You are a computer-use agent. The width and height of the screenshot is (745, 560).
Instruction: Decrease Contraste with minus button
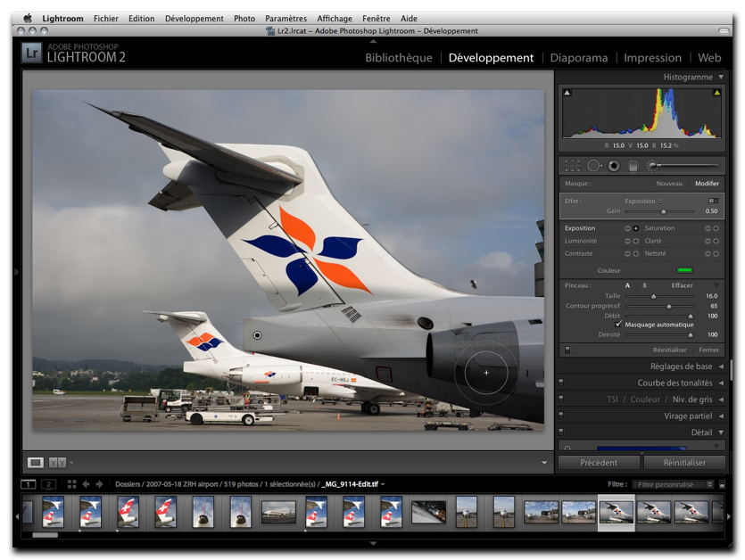(627, 254)
